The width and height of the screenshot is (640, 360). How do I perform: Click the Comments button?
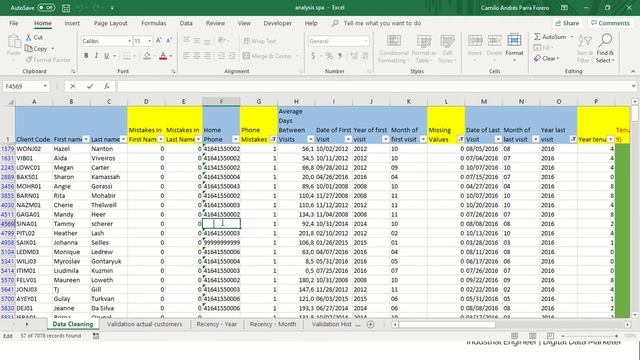coord(610,23)
